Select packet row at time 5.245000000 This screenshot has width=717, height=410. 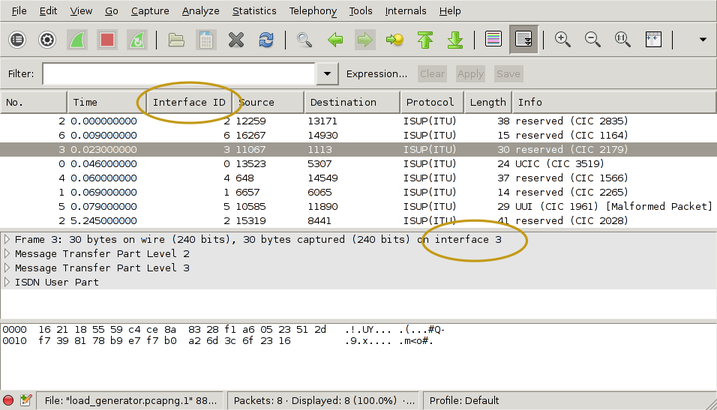[358, 220]
